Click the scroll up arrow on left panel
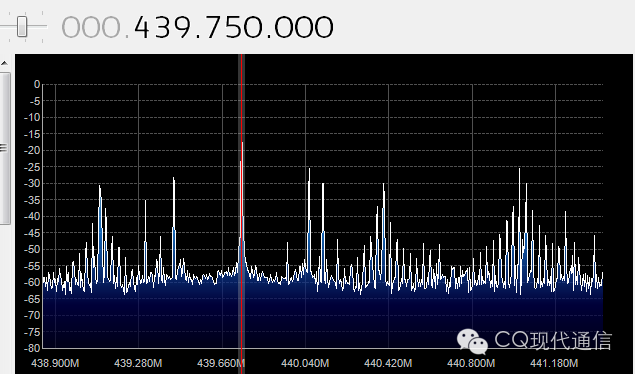635x374 pixels. [x=4, y=63]
